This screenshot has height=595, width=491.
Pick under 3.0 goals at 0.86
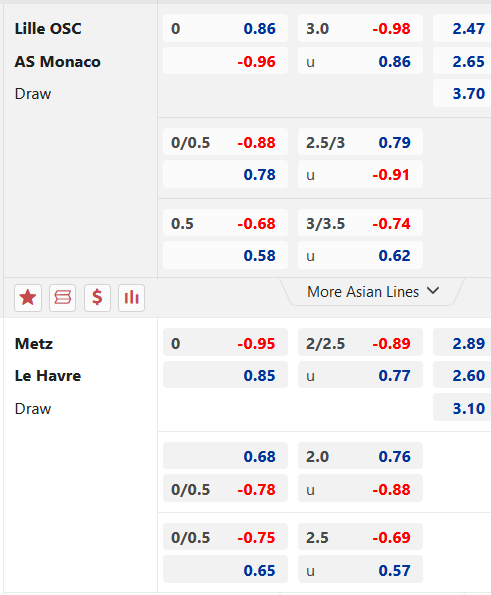tap(360, 61)
